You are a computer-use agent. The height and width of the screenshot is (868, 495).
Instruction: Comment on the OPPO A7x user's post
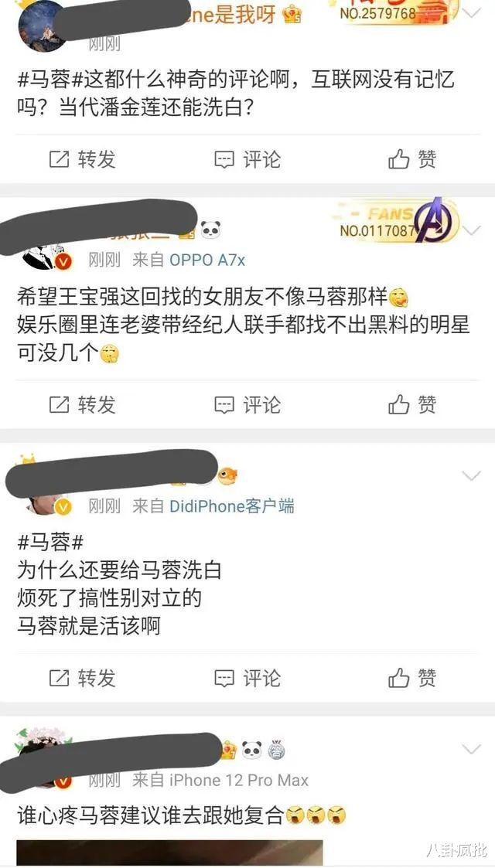coord(247,405)
